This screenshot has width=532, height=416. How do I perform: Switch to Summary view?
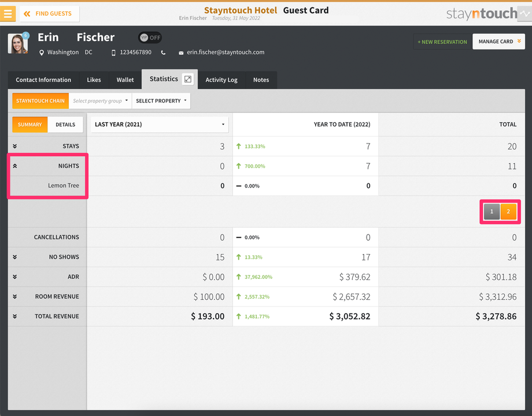30,124
